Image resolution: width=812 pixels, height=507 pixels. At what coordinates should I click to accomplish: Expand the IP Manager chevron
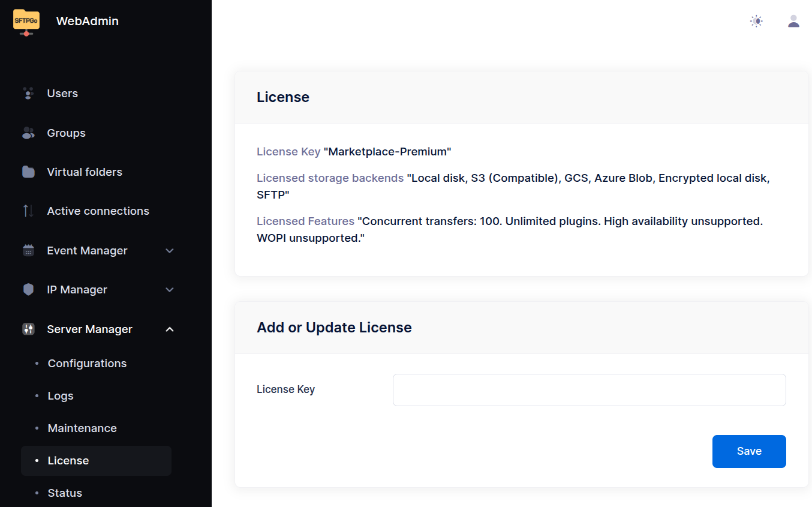pos(170,290)
